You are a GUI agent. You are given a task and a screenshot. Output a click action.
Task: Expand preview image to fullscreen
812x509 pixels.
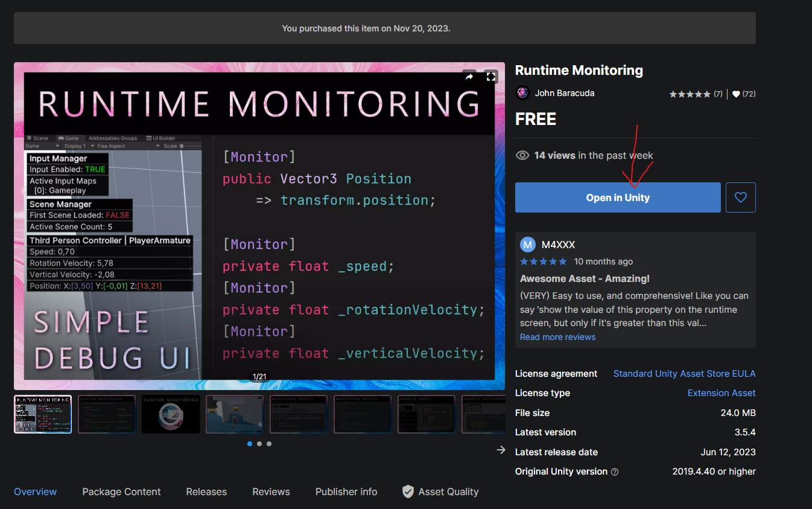click(x=491, y=77)
